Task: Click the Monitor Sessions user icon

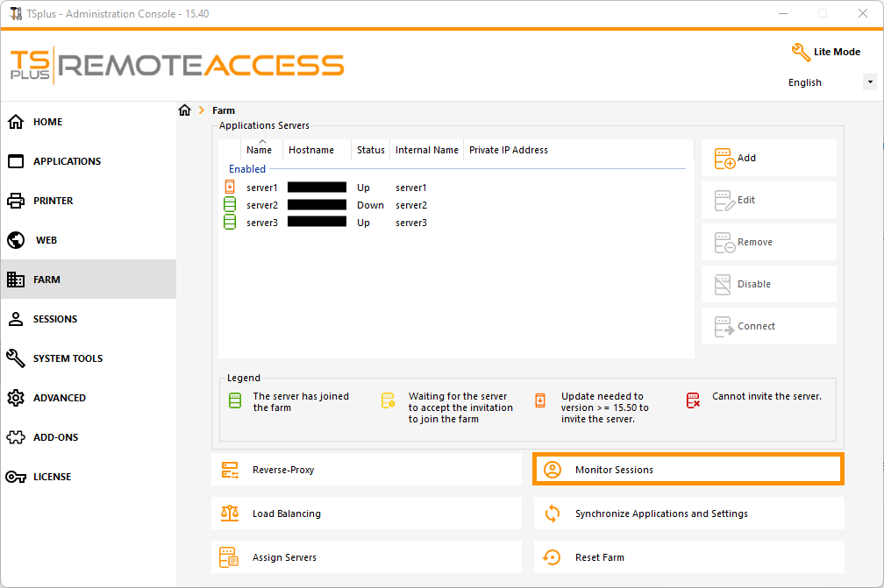Action: 552,470
